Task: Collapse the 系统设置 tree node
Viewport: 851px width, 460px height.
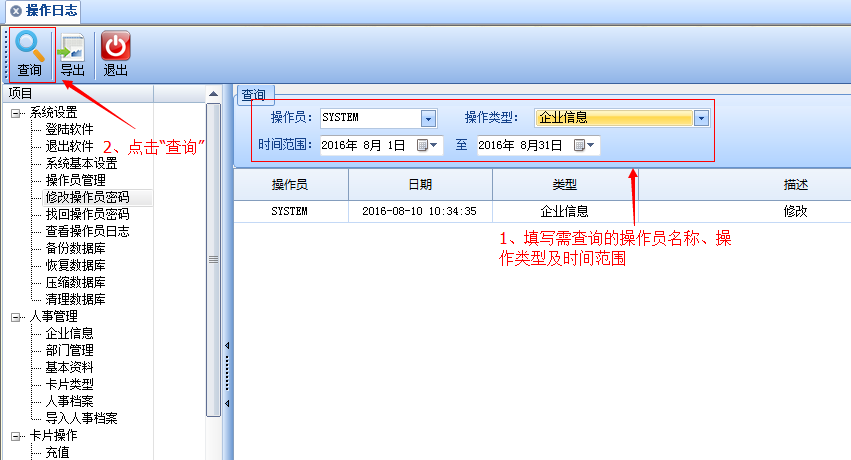Action: 17,112
